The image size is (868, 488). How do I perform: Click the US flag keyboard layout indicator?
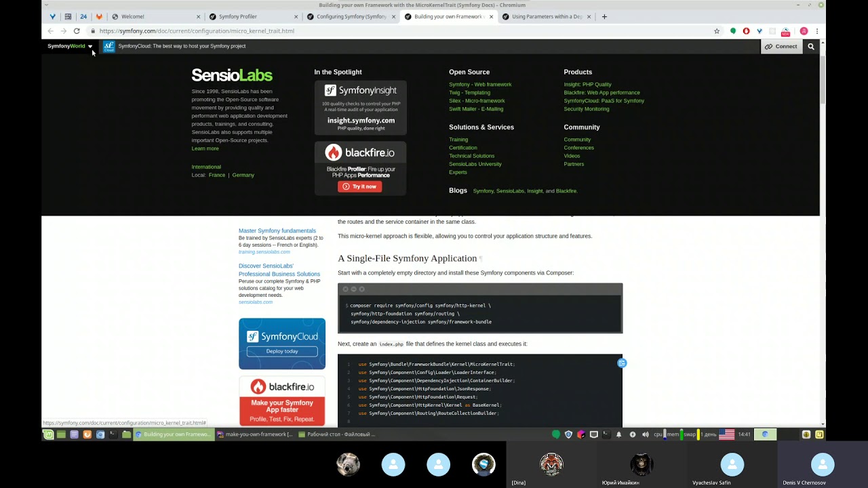click(x=726, y=434)
